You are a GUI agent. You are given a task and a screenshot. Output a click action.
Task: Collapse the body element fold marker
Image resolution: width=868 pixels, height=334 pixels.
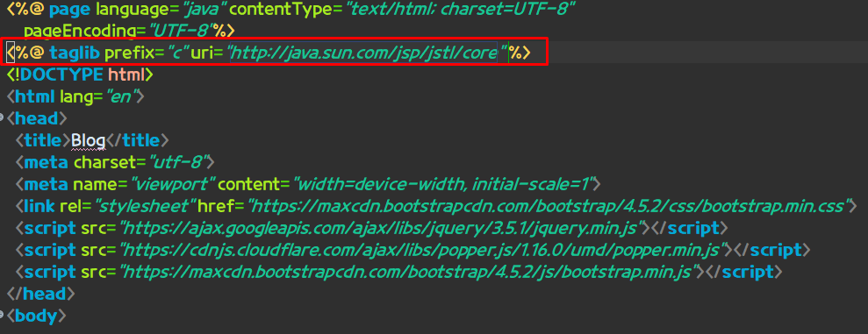(x=2, y=314)
